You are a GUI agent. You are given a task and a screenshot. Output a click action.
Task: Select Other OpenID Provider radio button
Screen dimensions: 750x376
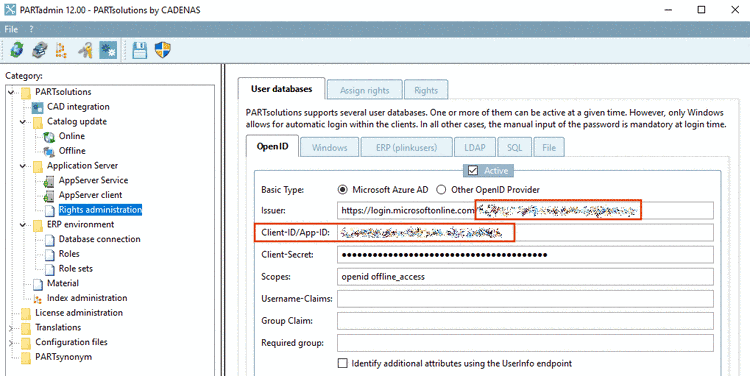pyautogui.click(x=441, y=190)
